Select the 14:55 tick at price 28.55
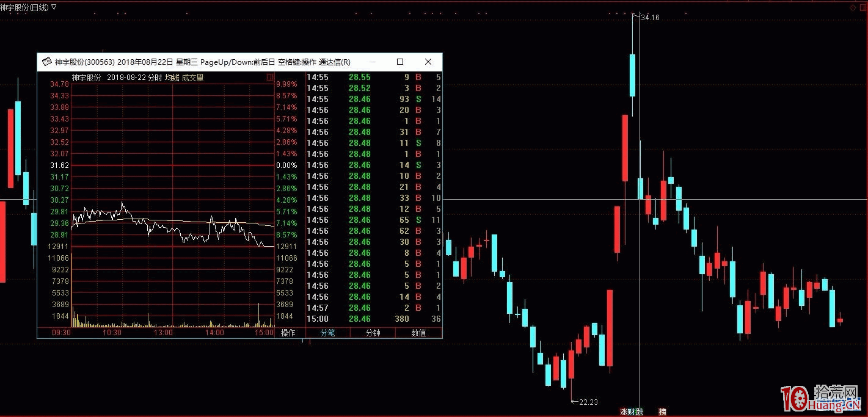 pyautogui.click(x=374, y=78)
